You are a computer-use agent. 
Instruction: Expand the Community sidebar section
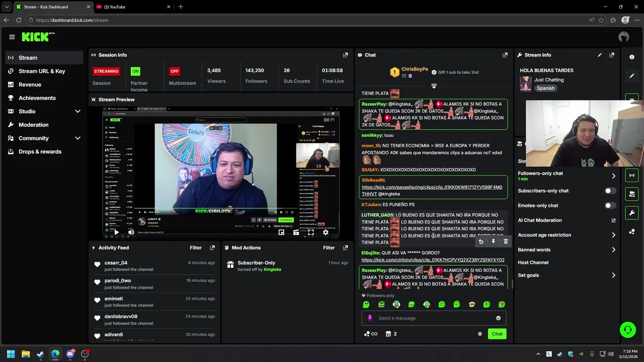point(77,138)
